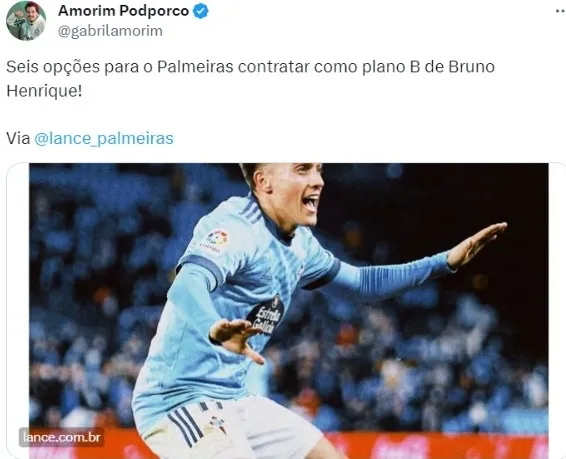Open Amorim Podporco's profile avatar
The width and height of the screenshot is (566, 459).
(x=26, y=20)
